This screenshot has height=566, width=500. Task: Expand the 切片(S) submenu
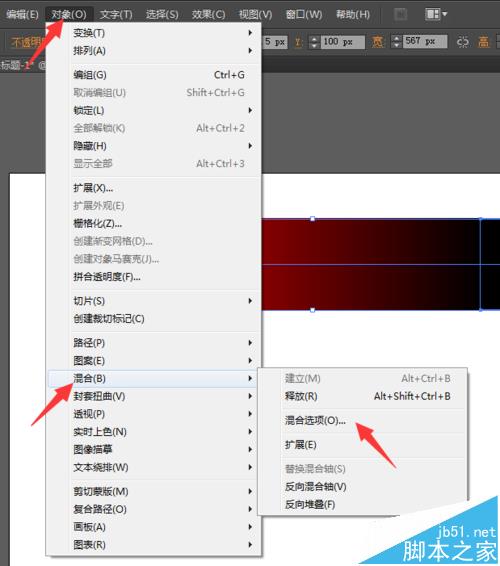154,301
